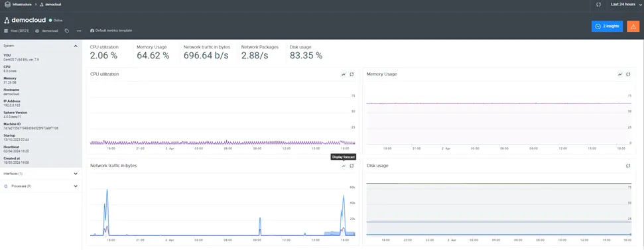The height and width of the screenshot is (250, 644).
Task: Refresh the Memory Usage chart
Action: (628, 74)
